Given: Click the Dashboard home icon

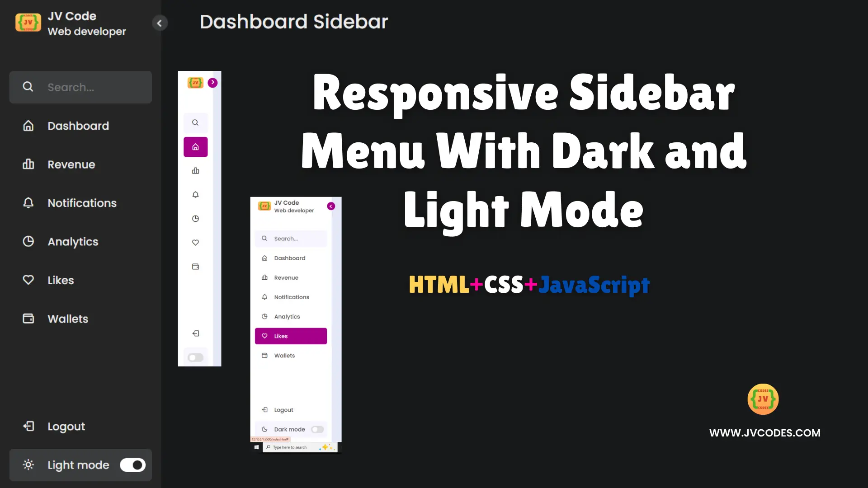Looking at the screenshot, I should point(28,126).
